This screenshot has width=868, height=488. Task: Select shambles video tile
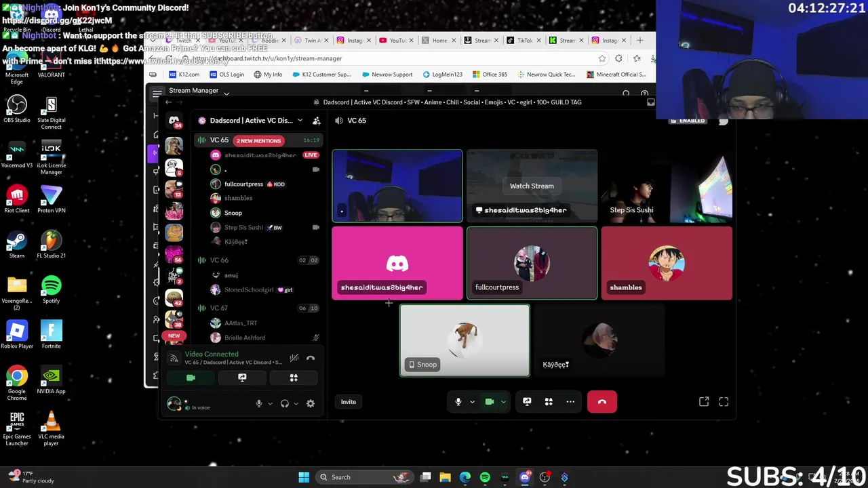coord(667,263)
